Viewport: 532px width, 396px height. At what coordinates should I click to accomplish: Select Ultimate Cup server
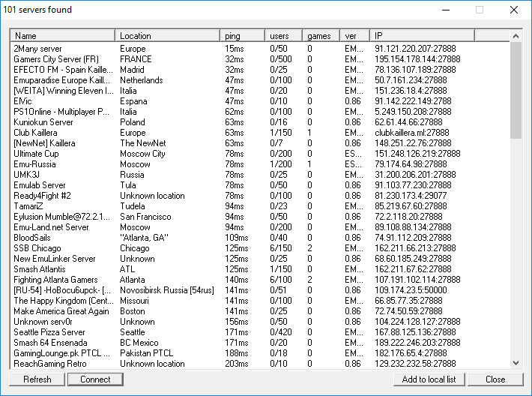[x=260, y=154]
